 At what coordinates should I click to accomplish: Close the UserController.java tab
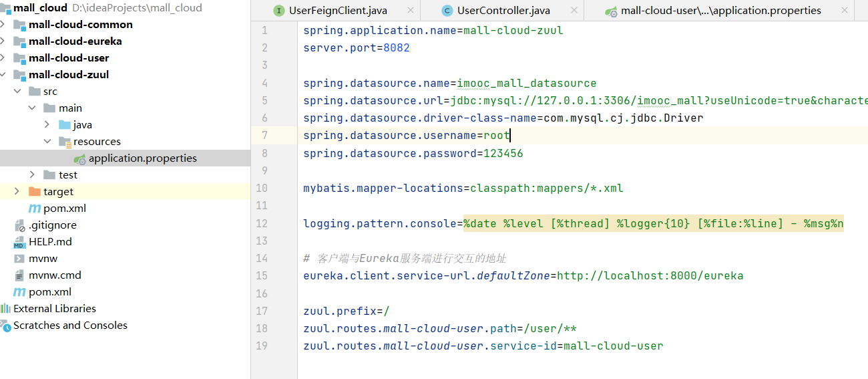click(x=574, y=11)
